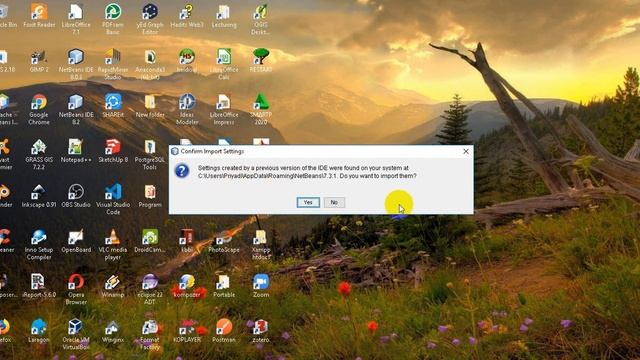
Task: Close the Confirm Import Settings dialog
Action: [x=466, y=151]
